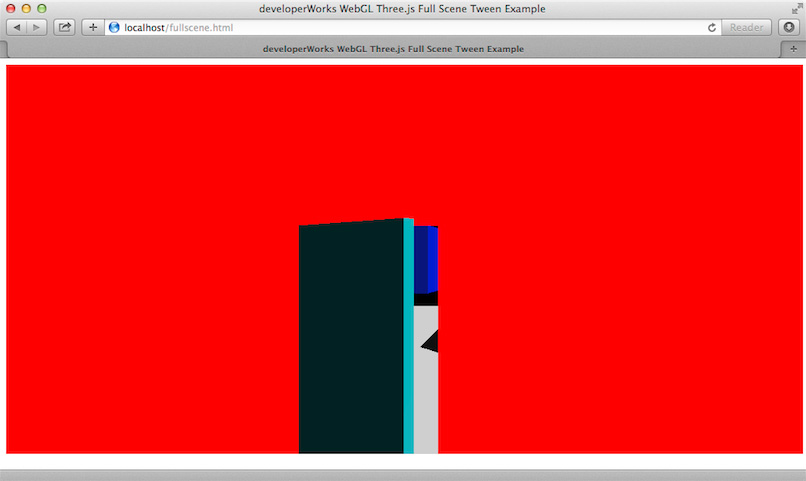Add bookmark with the plus button
806x481 pixels.
tap(93, 27)
